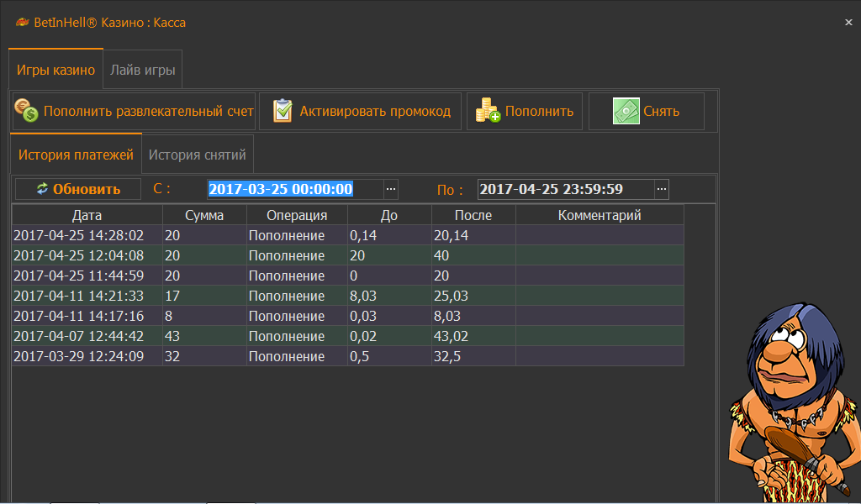Open the end date picker ellipsis button
Screen dimensions: 861x504
[x=662, y=189]
